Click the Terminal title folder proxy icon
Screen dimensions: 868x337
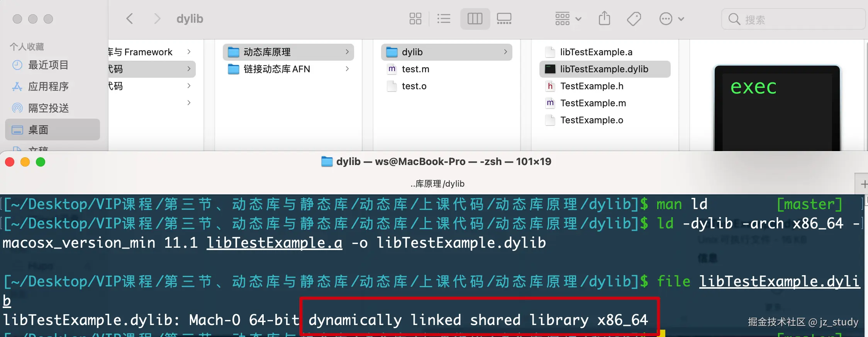coord(327,162)
